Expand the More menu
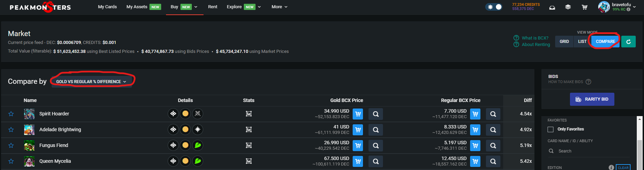The image size is (644, 170). point(279,7)
